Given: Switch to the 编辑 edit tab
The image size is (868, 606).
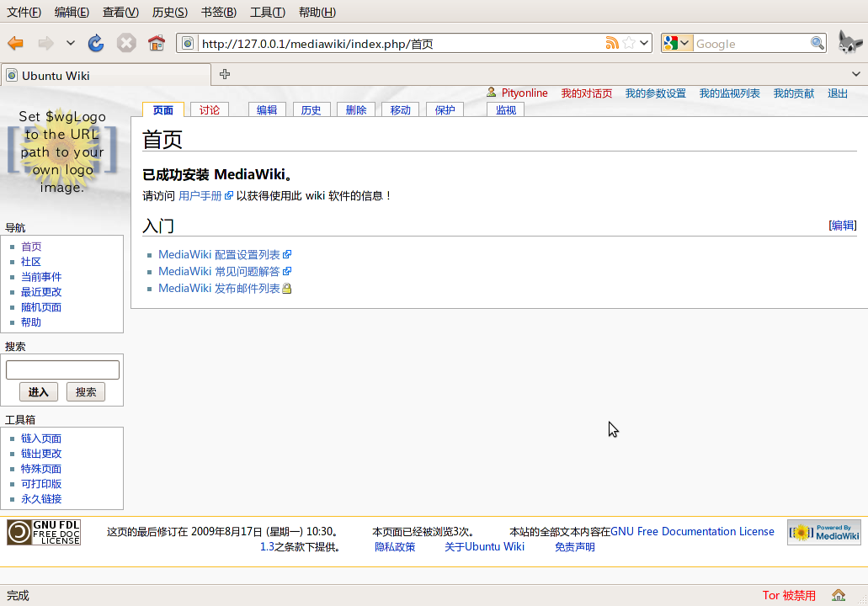Looking at the screenshot, I should coord(267,109).
